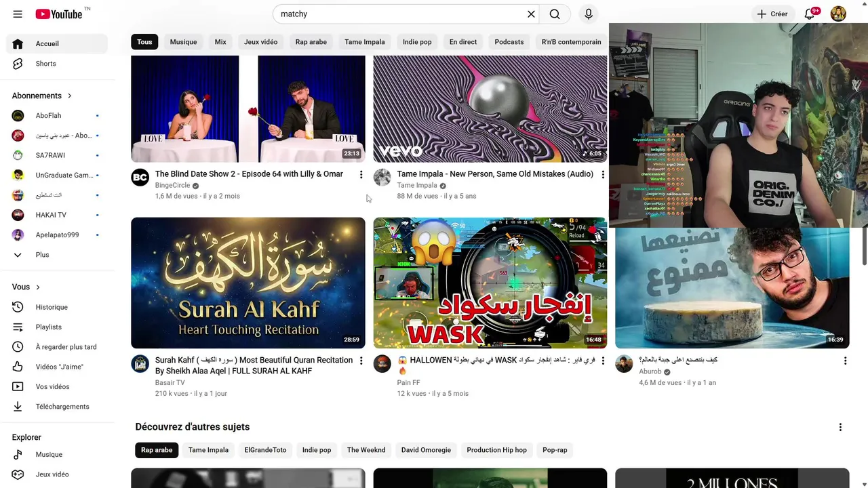
Task: Open the account avatar menu
Action: [839, 14]
